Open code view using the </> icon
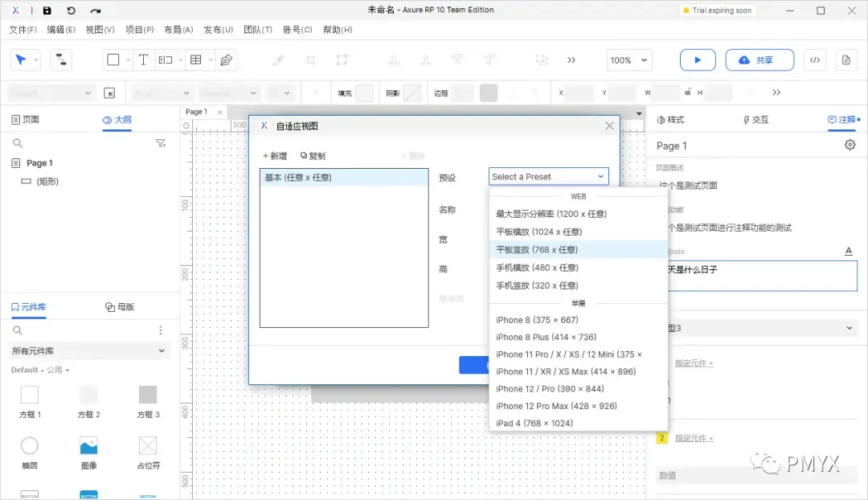 point(814,59)
